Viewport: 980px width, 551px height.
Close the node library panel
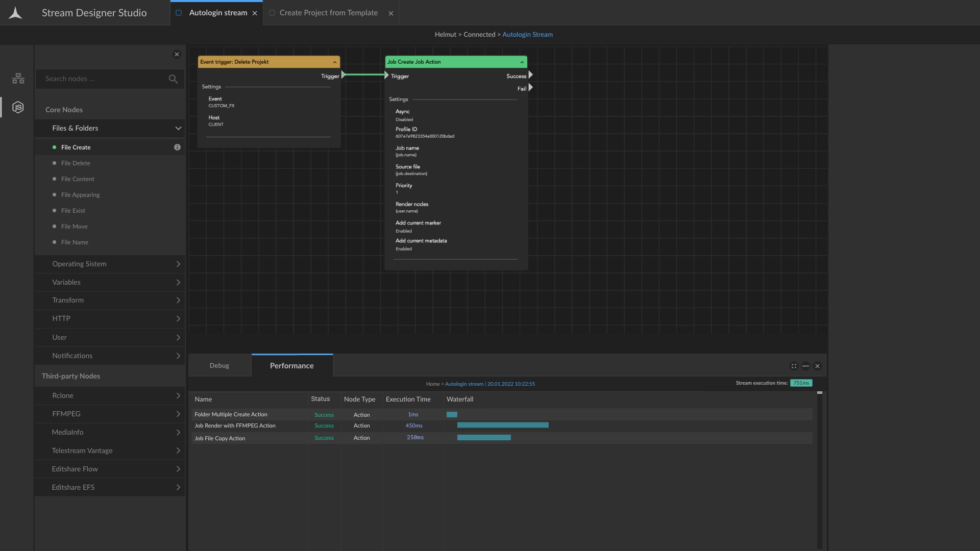tap(177, 55)
